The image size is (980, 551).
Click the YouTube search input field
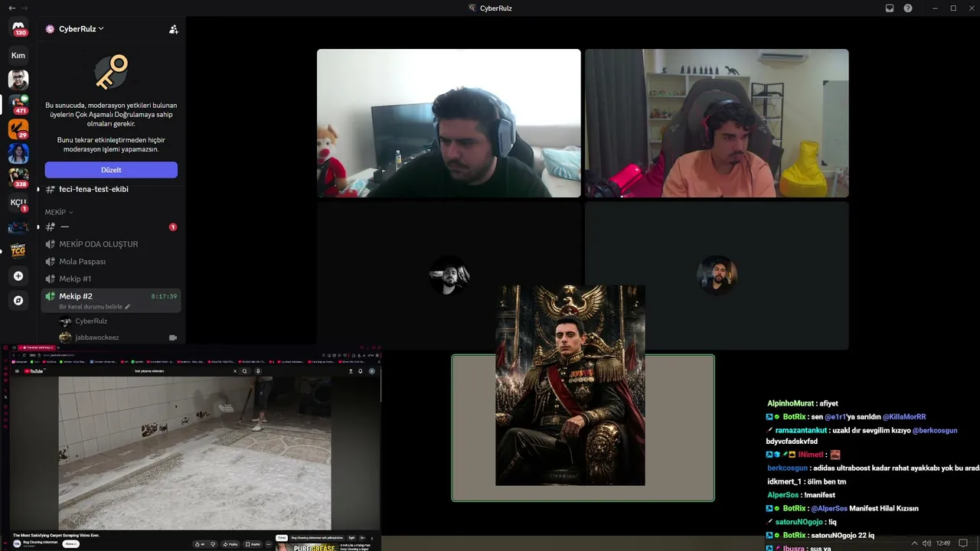[x=181, y=371]
